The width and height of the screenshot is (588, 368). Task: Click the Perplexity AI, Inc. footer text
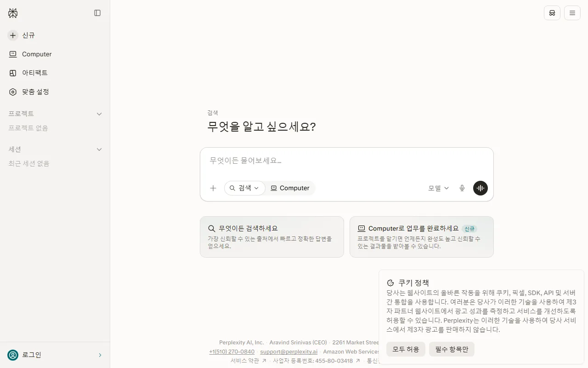pyautogui.click(x=242, y=343)
